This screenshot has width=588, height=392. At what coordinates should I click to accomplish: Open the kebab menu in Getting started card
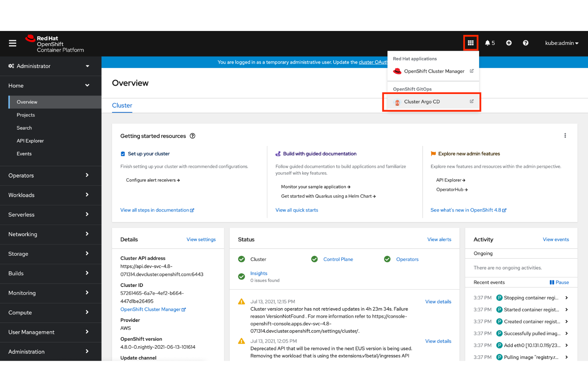[565, 135]
